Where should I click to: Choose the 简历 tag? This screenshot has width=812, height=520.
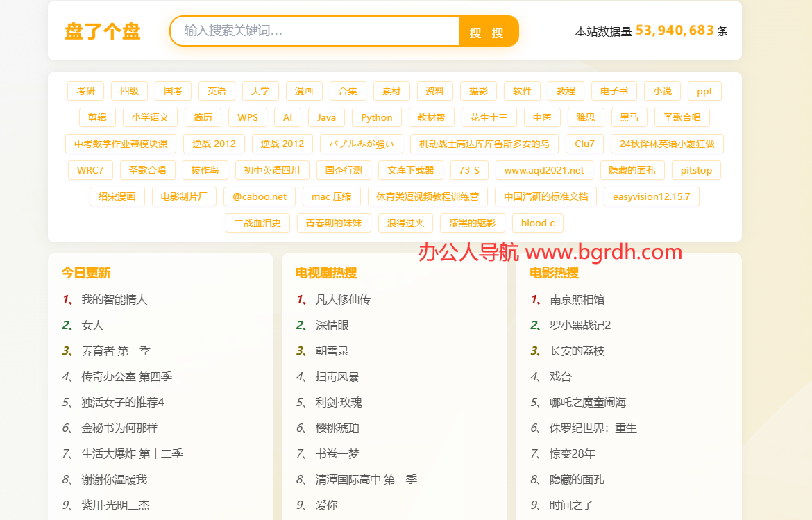pyautogui.click(x=203, y=117)
